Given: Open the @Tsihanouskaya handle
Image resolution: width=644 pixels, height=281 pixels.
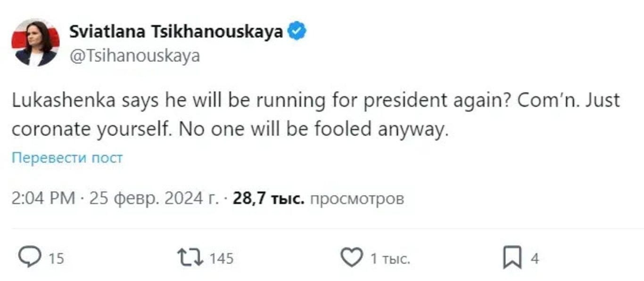Looking at the screenshot, I should [133, 56].
